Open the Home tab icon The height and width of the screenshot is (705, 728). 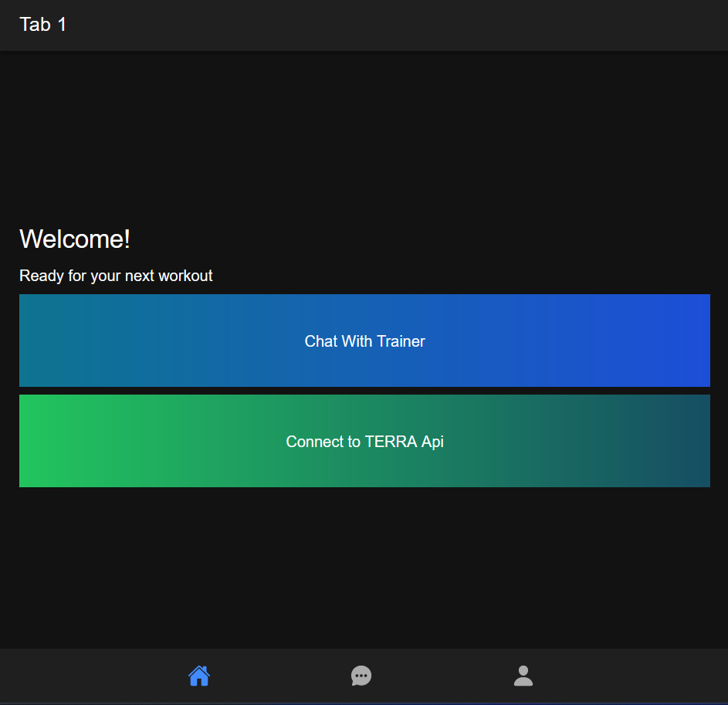click(199, 676)
